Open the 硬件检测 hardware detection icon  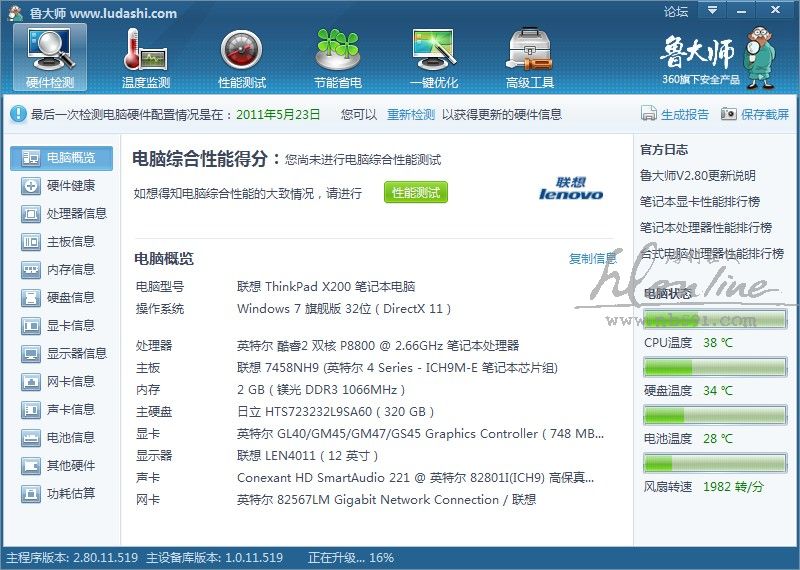coord(50,58)
